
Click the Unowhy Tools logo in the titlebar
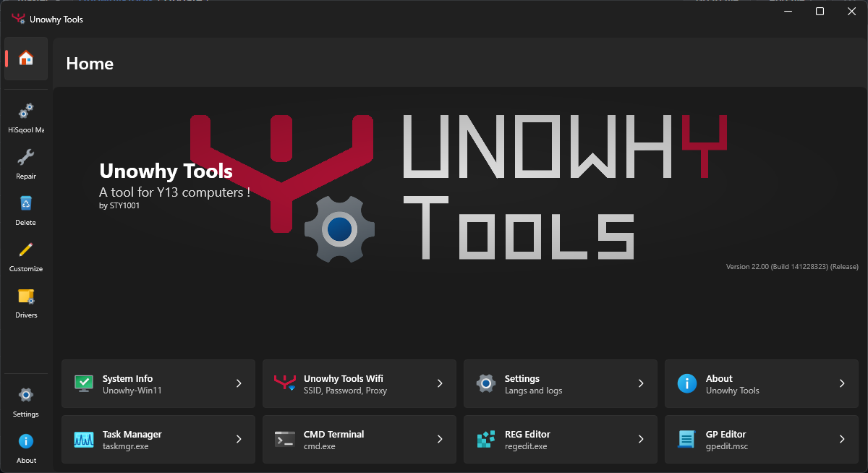20,18
